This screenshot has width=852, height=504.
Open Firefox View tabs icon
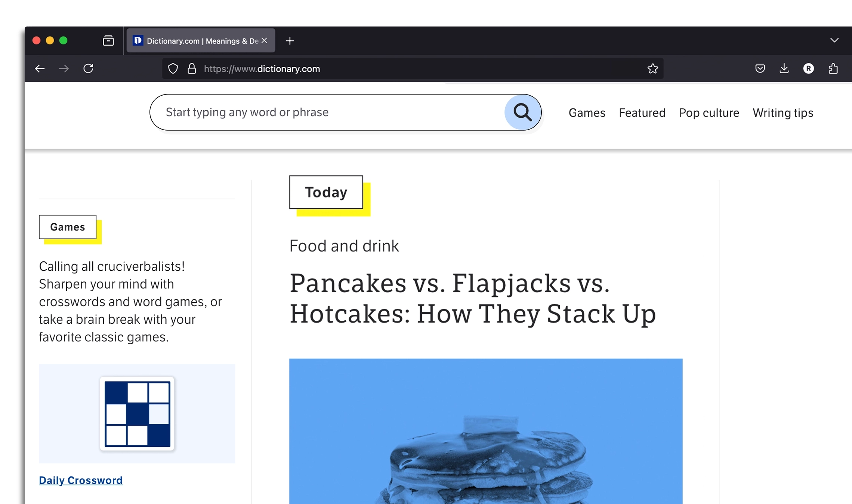coord(108,40)
